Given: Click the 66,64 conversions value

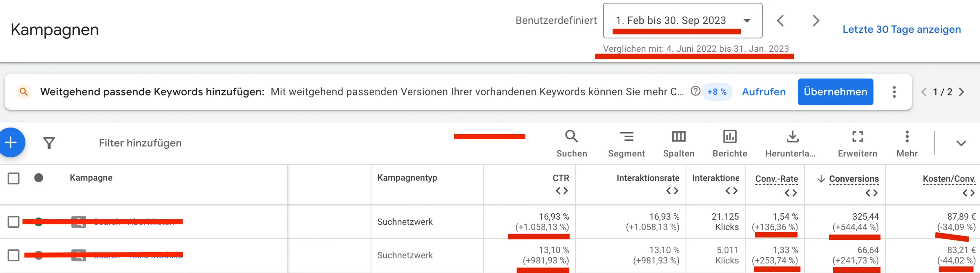Looking at the screenshot, I should point(868,250).
